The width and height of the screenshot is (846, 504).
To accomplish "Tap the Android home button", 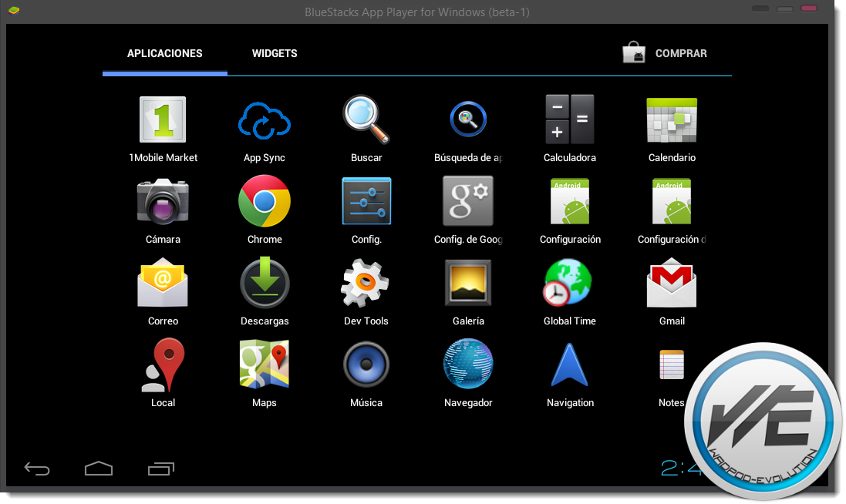I will tap(99, 469).
